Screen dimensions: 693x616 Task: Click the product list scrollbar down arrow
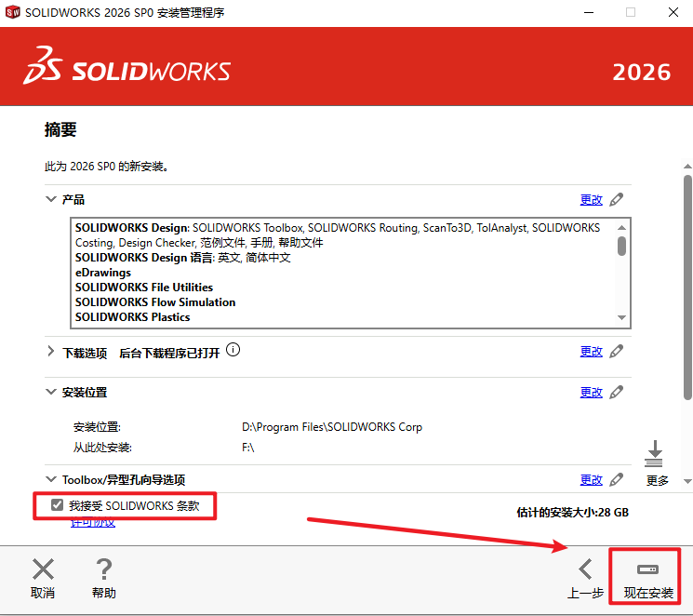coord(622,318)
